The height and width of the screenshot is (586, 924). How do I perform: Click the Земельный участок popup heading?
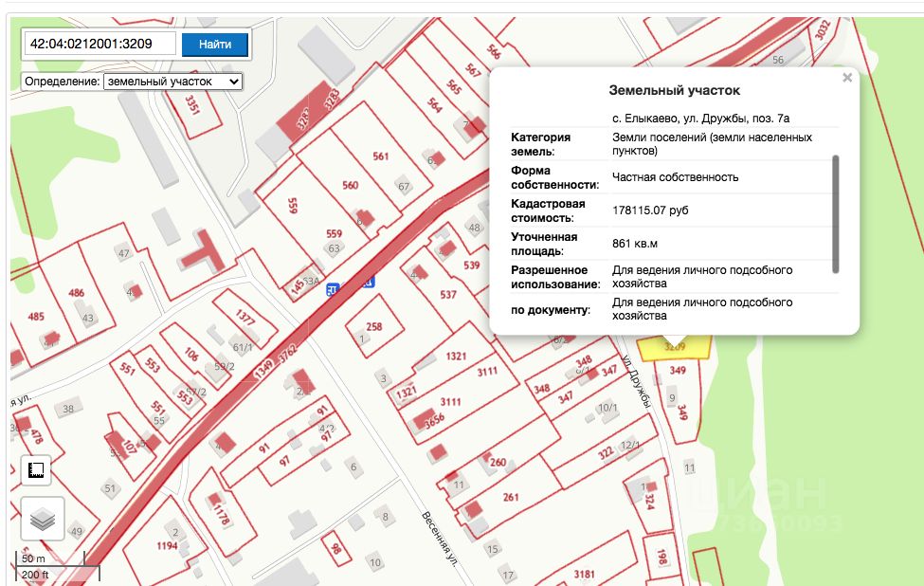674,91
